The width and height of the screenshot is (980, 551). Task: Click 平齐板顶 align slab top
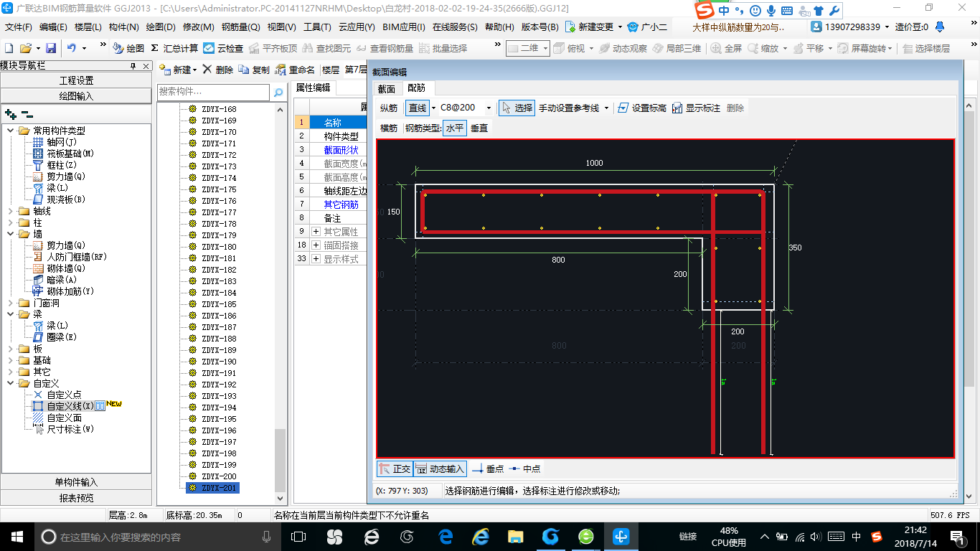(273, 48)
